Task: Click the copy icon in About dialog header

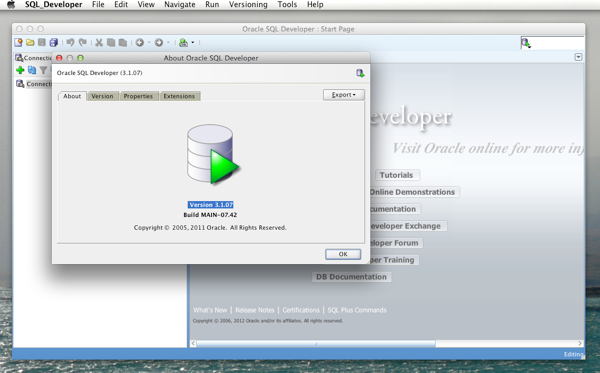Action: (x=360, y=73)
